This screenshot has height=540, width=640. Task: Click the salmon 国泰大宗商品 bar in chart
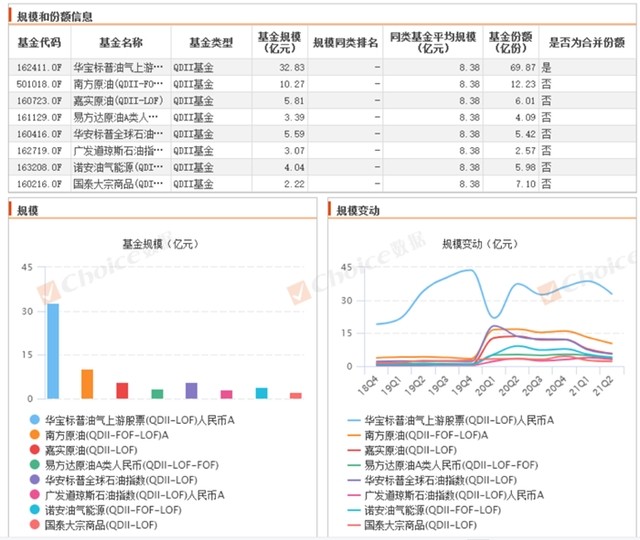click(x=296, y=396)
